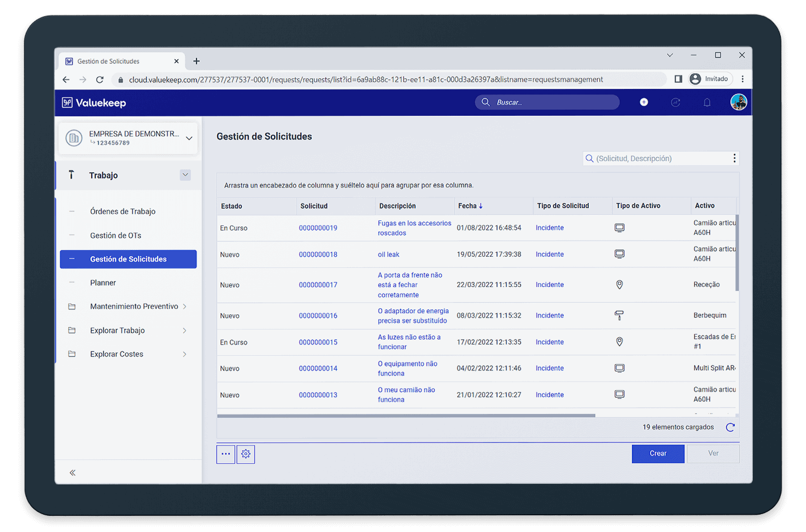Collapse the sidebar with double-arrow icon

[72, 473]
